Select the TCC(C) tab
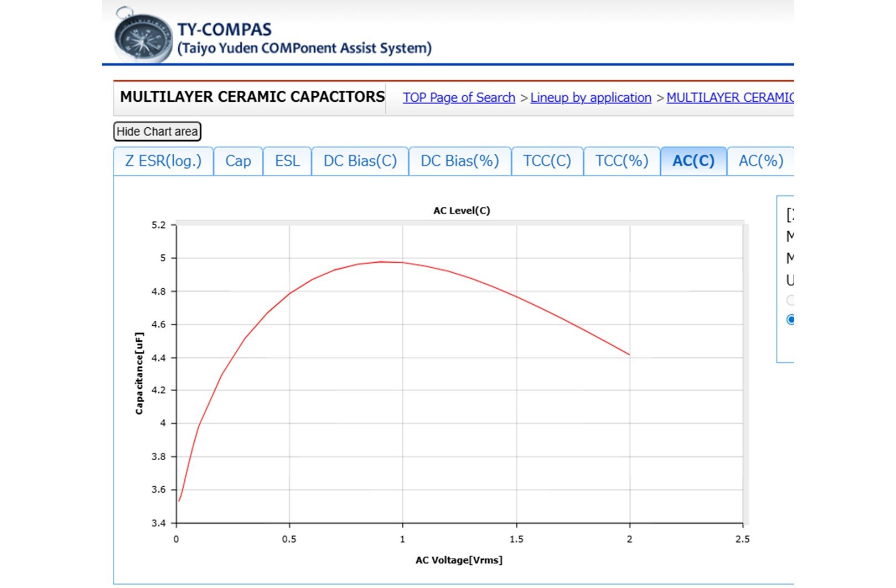Viewport: 896px width, 588px height. click(x=547, y=161)
